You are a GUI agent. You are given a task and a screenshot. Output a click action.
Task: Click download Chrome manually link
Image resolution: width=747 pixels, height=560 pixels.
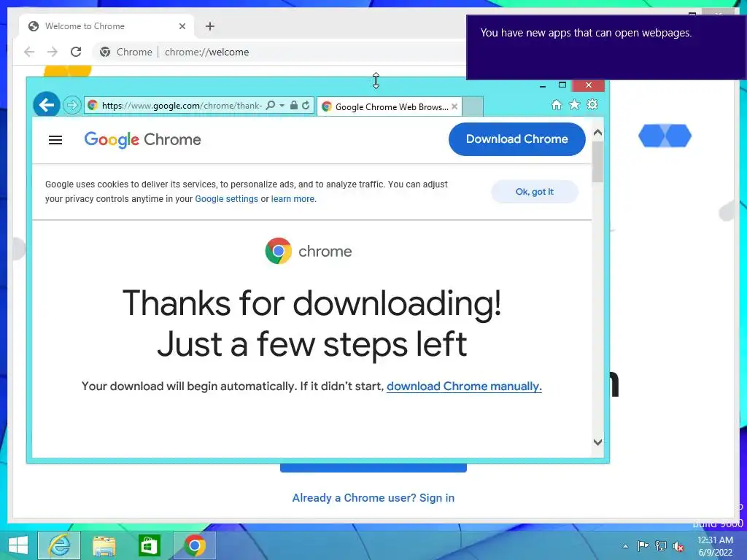tap(464, 386)
